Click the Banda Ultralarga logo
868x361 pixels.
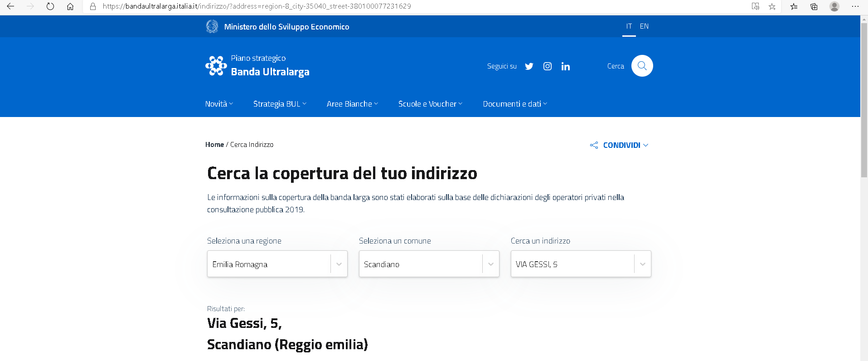click(257, 66)
